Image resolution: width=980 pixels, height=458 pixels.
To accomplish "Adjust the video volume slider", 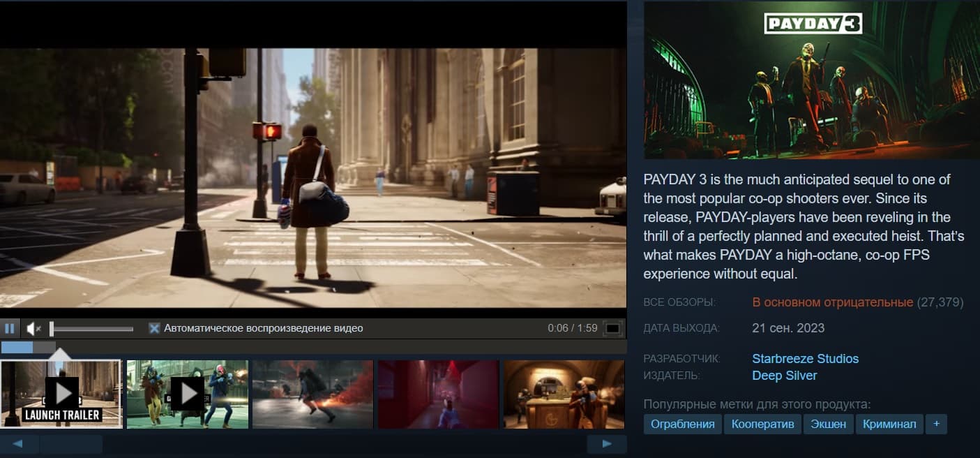I will point(91,329).
